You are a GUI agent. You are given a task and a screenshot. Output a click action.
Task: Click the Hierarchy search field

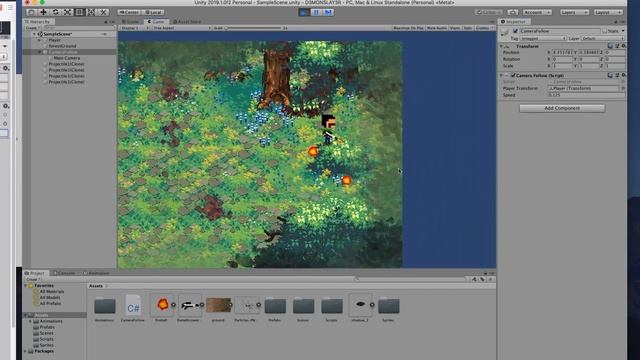(79, 28)
